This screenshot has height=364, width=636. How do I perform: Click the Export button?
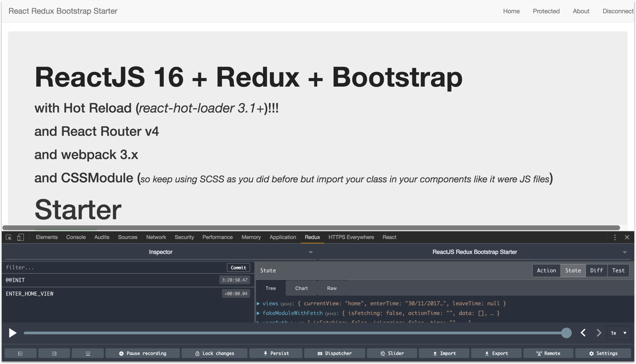coord(496,353)
